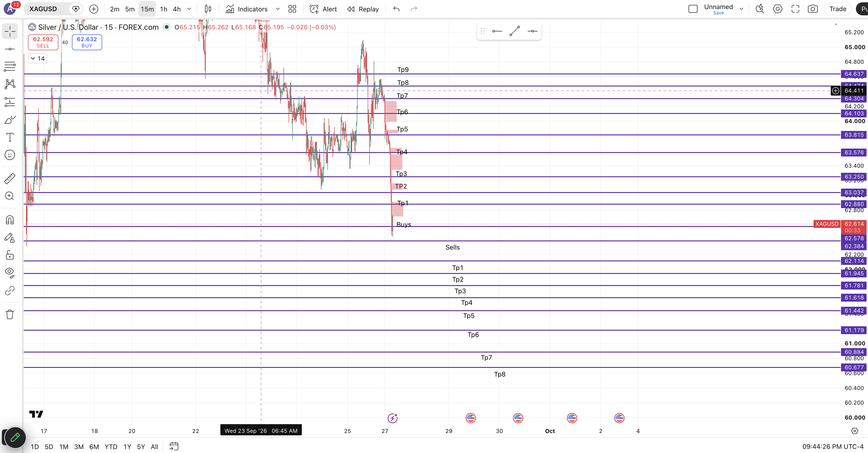Expand the Indicators templates dropdown arrow
The height and width of the screenshot is (453, 868).
[278, 9]
